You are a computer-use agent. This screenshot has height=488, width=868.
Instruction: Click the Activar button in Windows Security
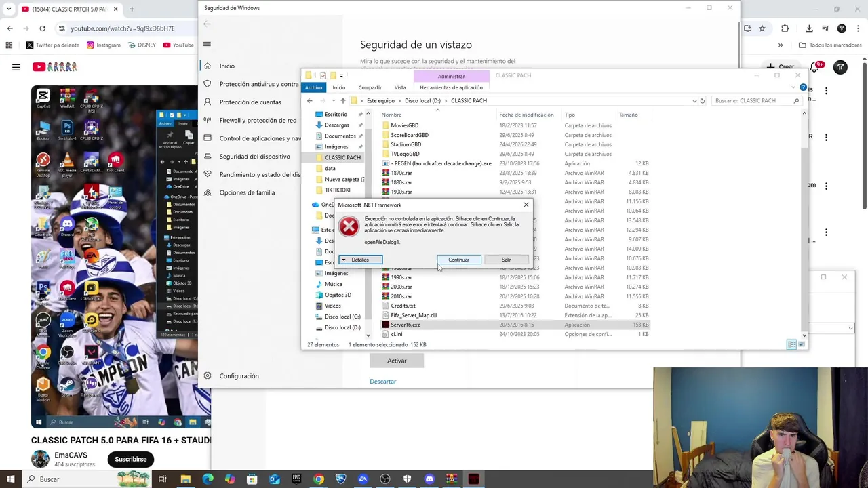pyautogui.click(x=397, y=361)
